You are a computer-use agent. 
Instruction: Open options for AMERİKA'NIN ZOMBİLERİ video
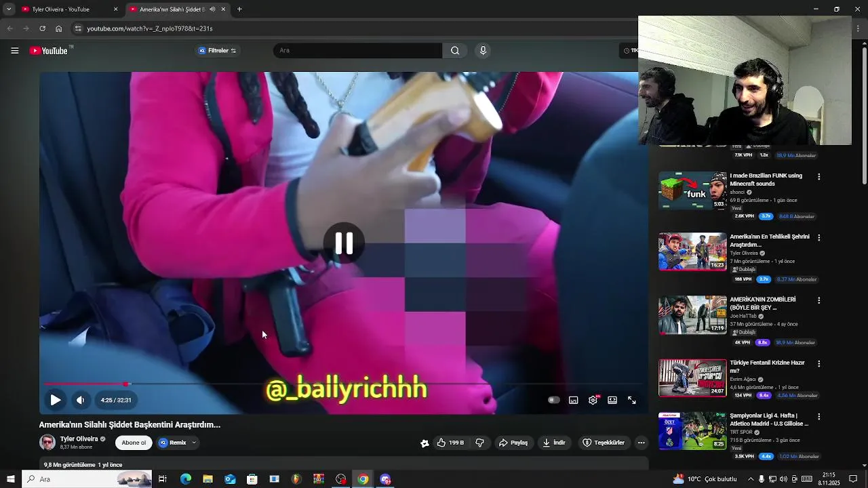[819, 300]
